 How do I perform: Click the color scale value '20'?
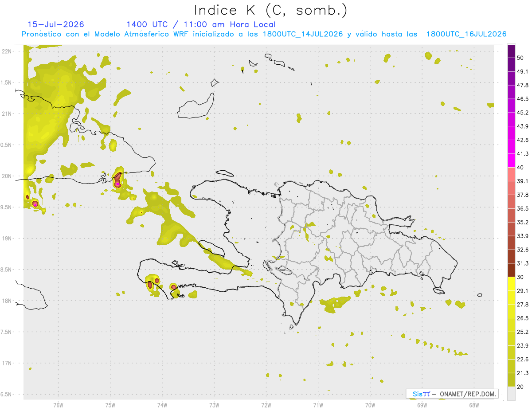tap(520, 387)
